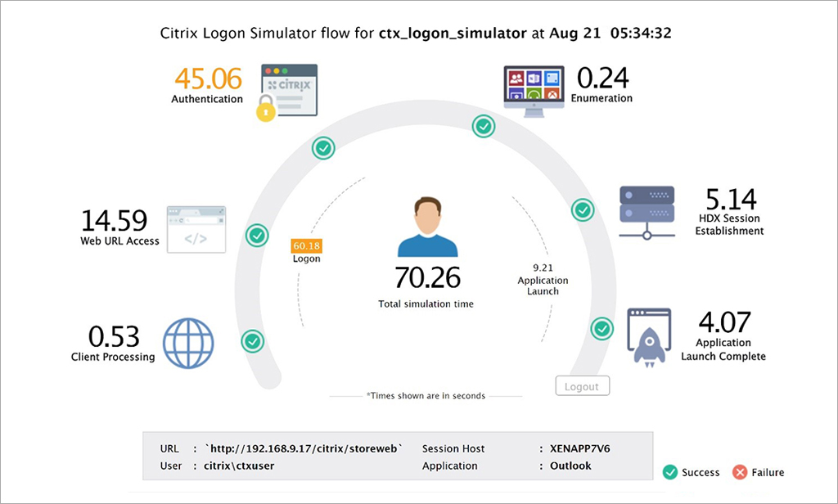Click the 70.26 total simulation time value

427,278
